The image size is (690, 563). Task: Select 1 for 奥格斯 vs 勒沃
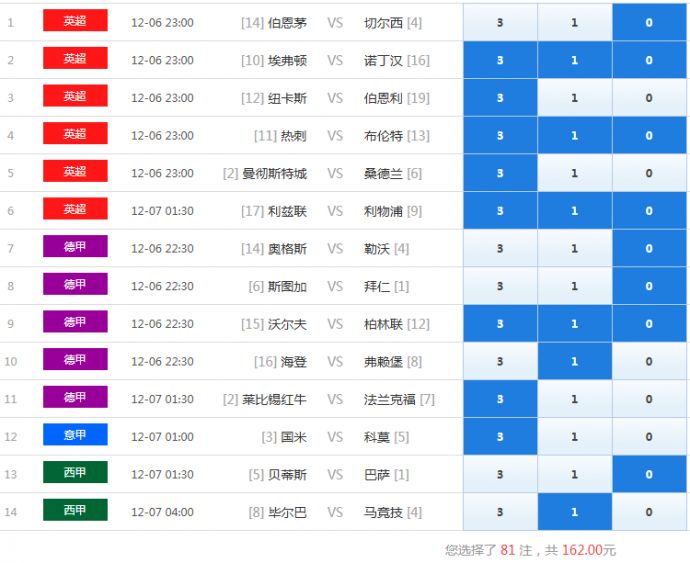coord(575,248)
